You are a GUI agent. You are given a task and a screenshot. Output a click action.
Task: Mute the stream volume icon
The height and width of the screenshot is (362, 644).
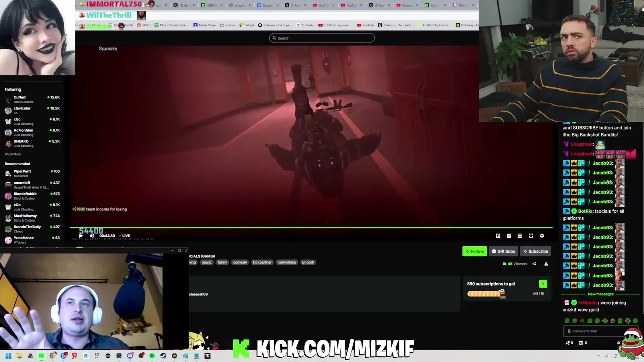[x=92, y=236]
